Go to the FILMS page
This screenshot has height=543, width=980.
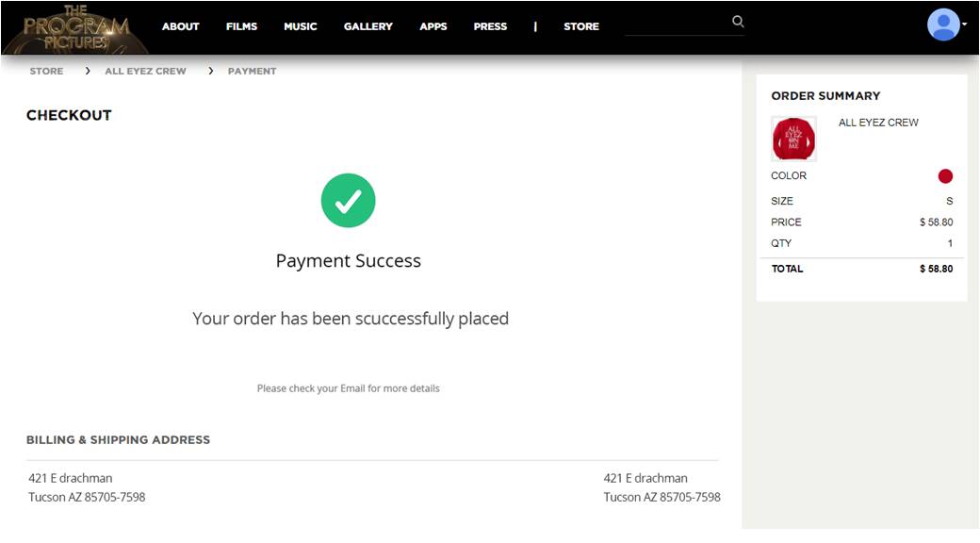pyautogui.click(x=242, y=26)
